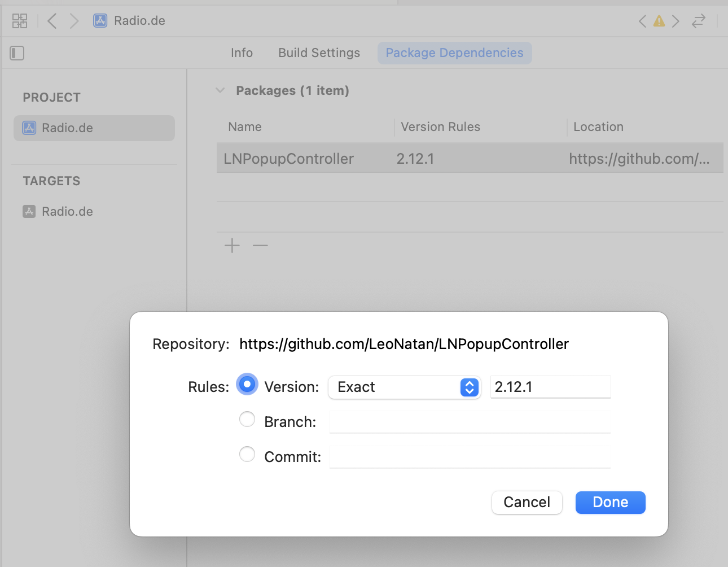Switch to the Info tab

coord(242,53)
